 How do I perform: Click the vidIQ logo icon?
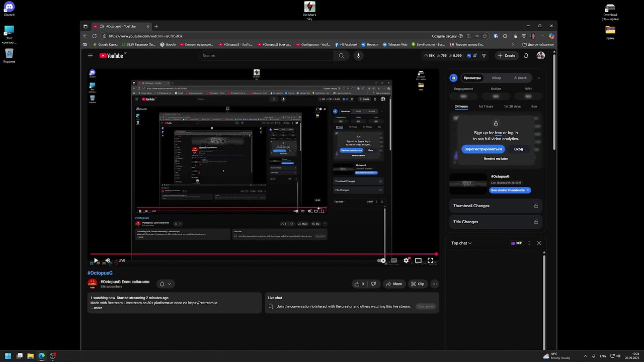click(x=453, y=78)
